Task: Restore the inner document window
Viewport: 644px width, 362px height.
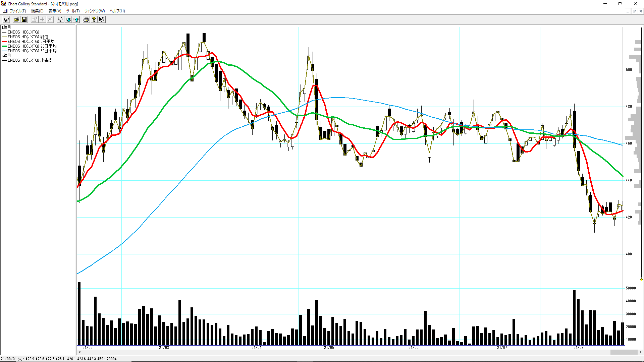Action: tap(634, 11)
